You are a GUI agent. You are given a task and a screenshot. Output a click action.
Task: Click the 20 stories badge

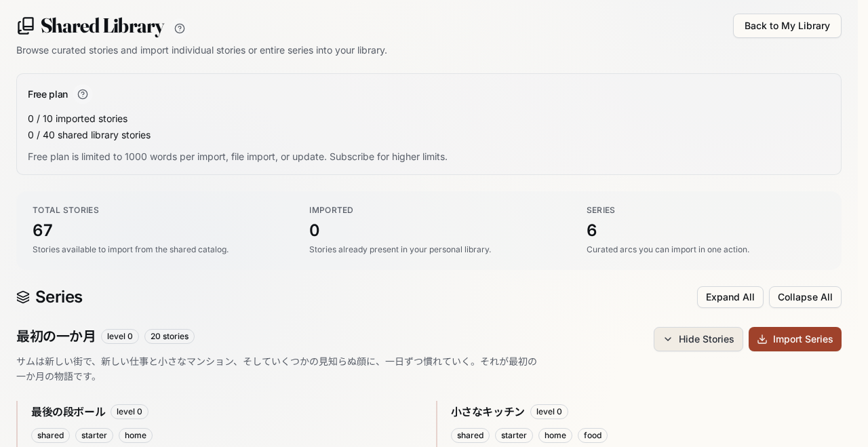tap(170, 336)
